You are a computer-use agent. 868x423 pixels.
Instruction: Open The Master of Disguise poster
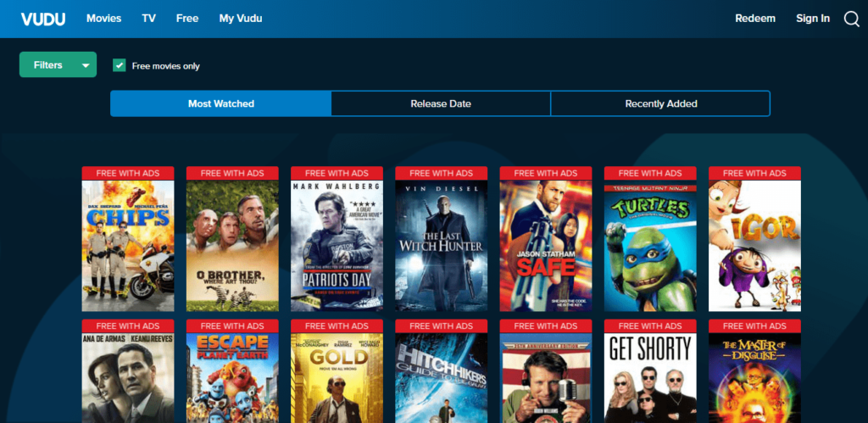[x=754, y=377]
